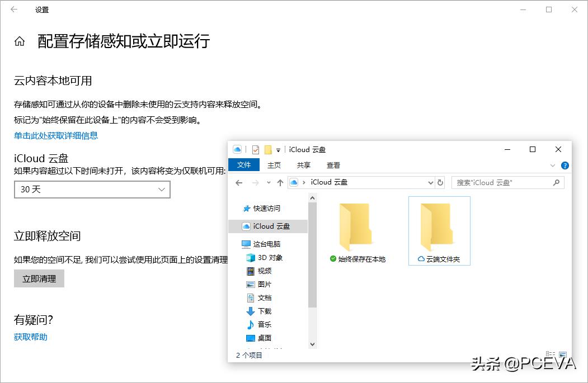This screenshot has width=588, height=383.
Task: Switch to the 查看 ribbon tab
Action: coord(333,164)
